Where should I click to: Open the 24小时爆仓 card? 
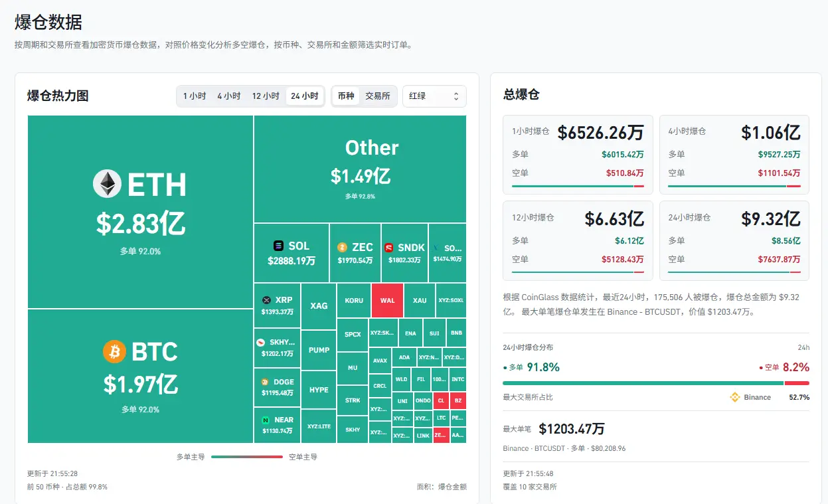pyautogui.click(x=734, y=240)
